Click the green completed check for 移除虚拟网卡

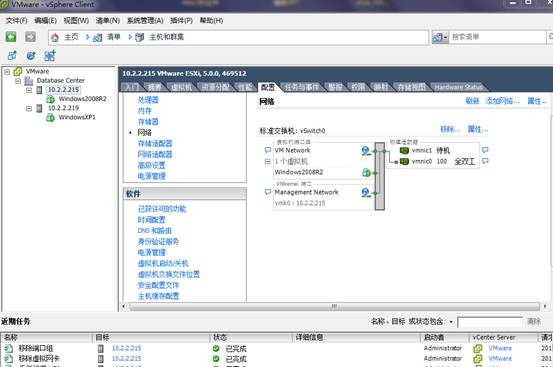click(216, 359)
